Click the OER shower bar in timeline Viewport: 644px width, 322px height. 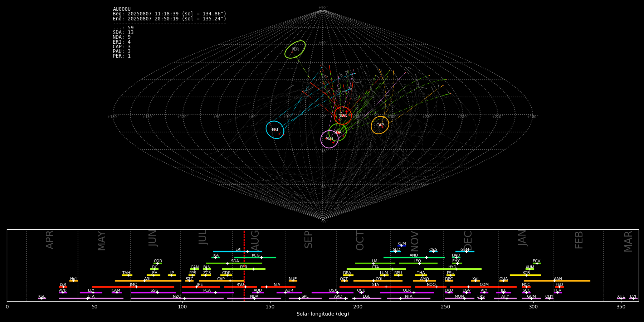pos(407,293)
